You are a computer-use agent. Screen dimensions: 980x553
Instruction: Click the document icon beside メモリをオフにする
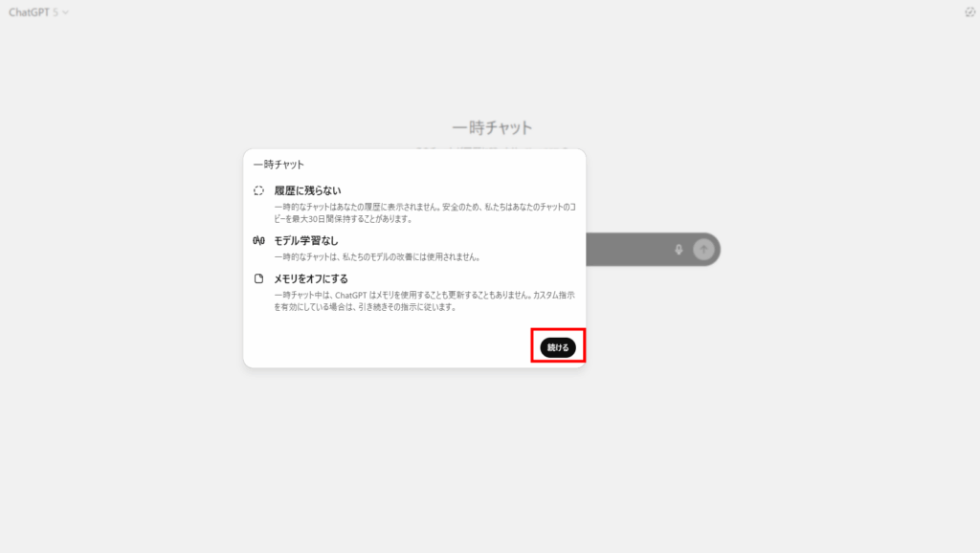coord(258,278)
